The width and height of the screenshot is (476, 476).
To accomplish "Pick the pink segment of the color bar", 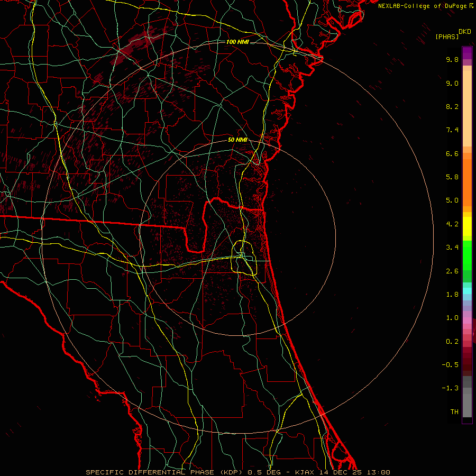I will tap(467, 321).
